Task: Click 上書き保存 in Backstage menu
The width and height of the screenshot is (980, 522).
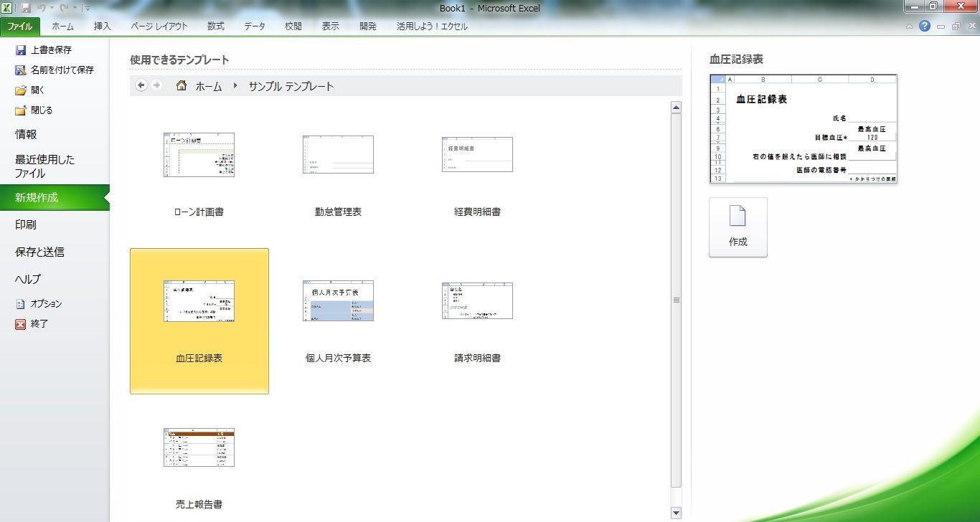Action: (44, 50)
